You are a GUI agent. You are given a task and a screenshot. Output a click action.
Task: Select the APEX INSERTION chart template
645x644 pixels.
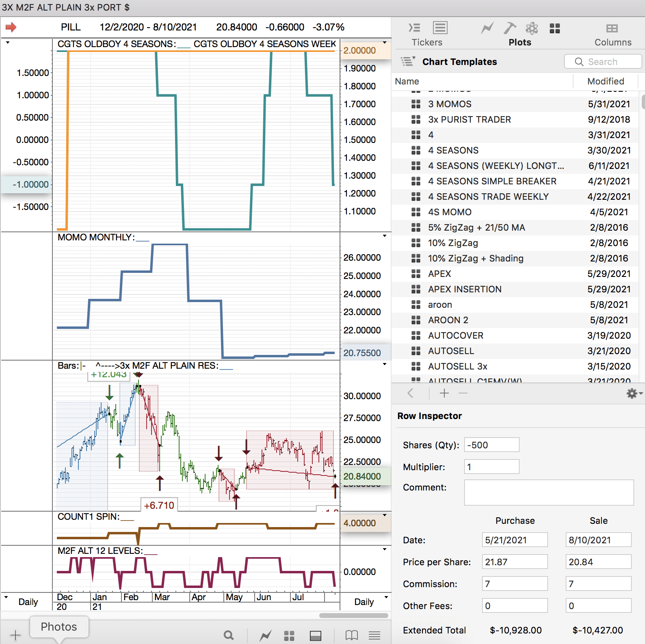(465, 289)
